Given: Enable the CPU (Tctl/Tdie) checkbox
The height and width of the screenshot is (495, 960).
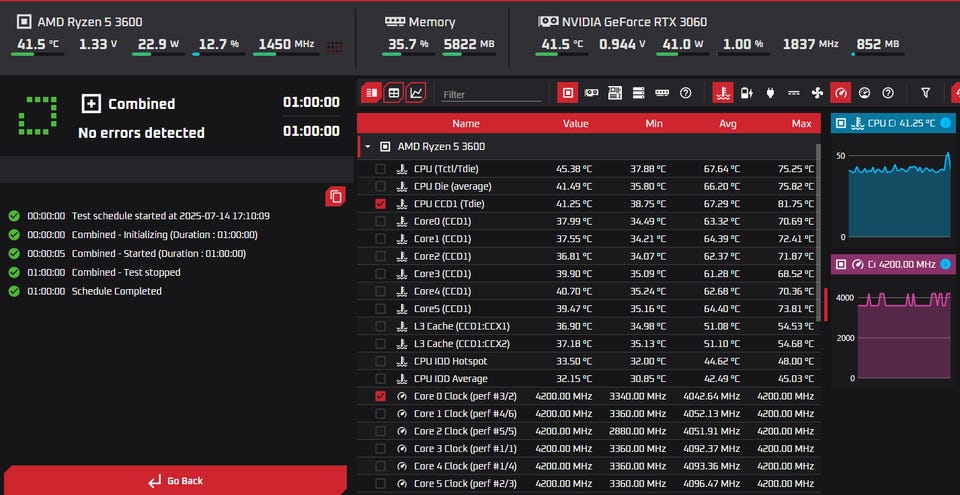Looking at the screenshot, I should 380,169.
